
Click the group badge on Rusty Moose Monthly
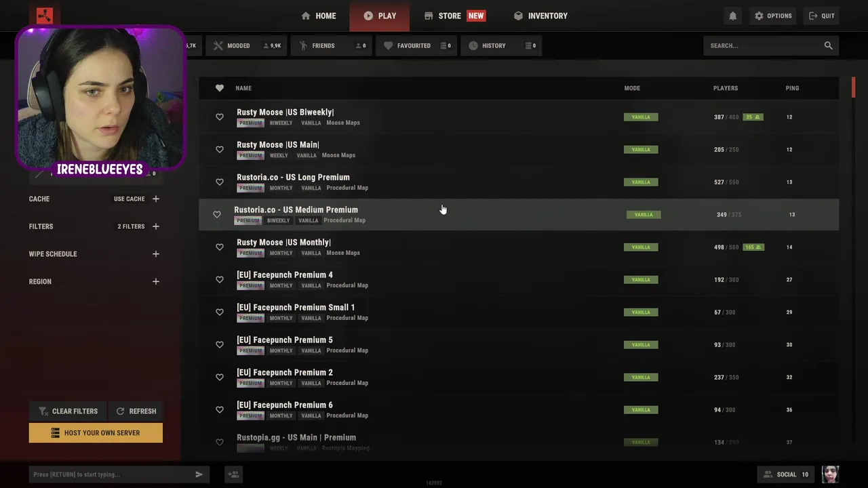coord(753,247)
